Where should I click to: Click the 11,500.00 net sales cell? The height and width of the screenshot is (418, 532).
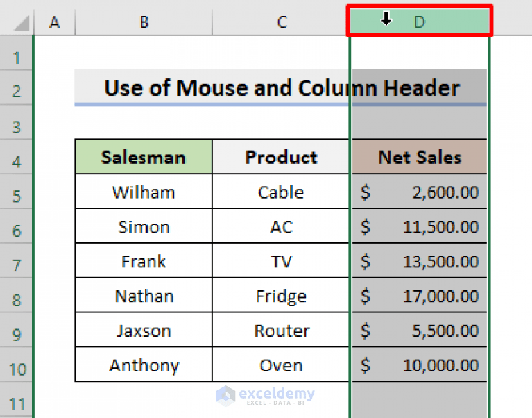(x=420, y=226)
